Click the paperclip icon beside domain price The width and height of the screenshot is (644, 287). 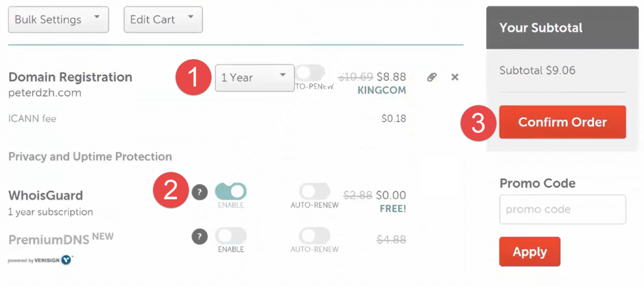[x=432, y=77]
